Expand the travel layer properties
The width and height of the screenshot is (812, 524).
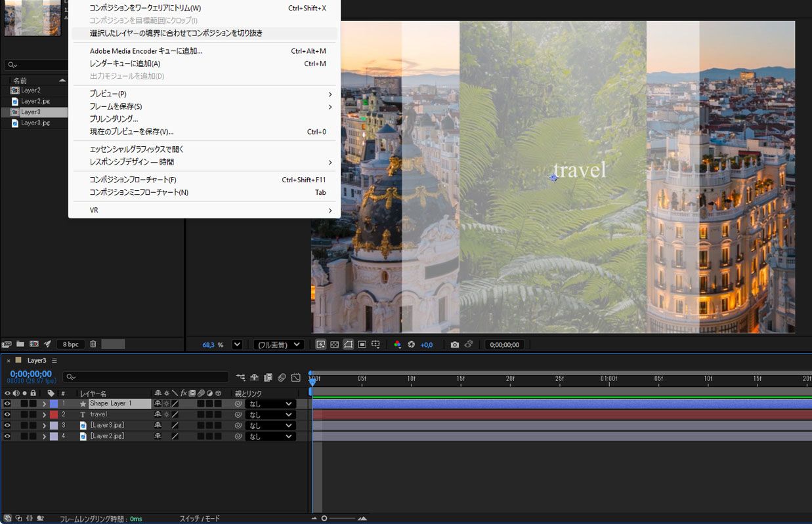[44, 414]
